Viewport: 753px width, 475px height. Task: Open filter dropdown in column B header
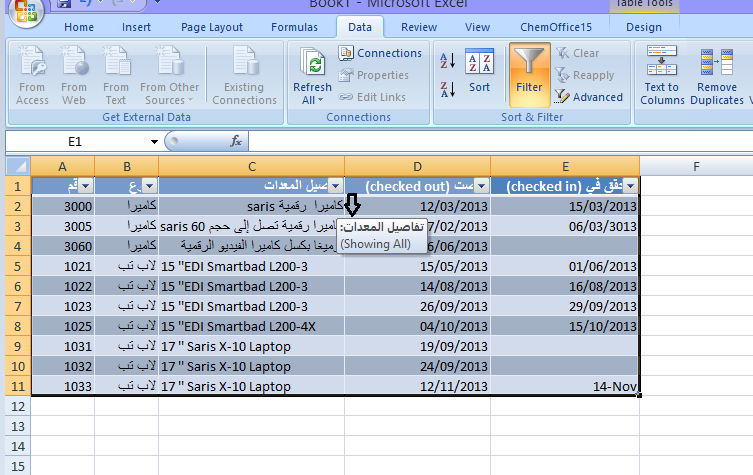pos(149,186)
